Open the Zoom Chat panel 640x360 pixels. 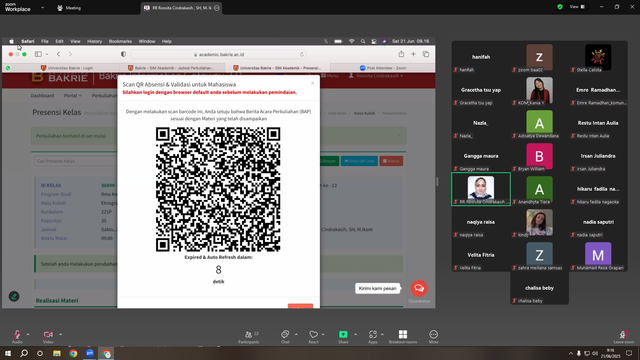285,336
